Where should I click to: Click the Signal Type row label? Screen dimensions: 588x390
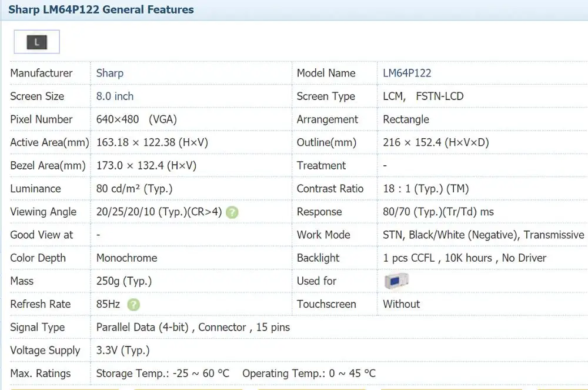(x=38, y=328)
